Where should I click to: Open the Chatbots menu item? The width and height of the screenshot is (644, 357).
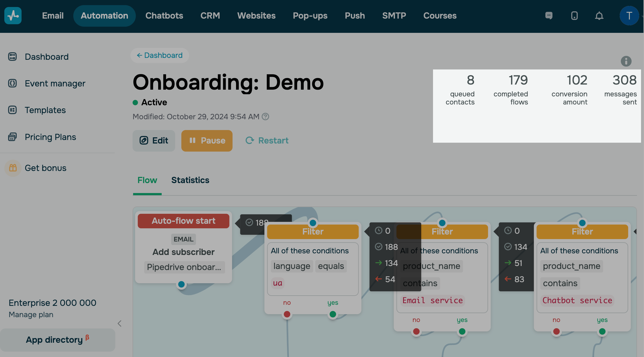click(x=164, y=16)
